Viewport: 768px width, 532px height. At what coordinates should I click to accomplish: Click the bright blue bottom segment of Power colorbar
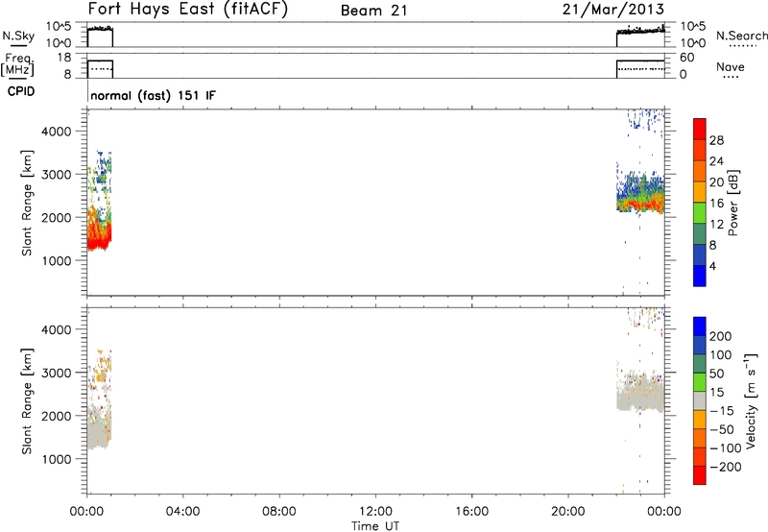[x=700, y=277]
